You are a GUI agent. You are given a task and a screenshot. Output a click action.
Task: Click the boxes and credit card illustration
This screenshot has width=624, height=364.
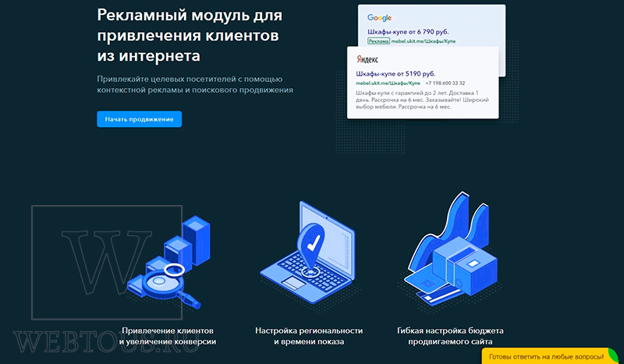(x=451, y=249)
